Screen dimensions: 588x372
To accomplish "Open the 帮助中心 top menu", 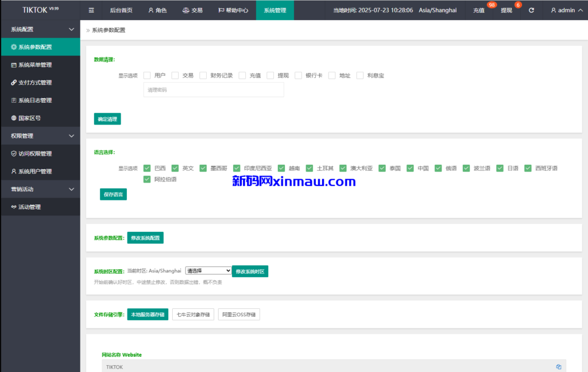I will pos(233,10).
